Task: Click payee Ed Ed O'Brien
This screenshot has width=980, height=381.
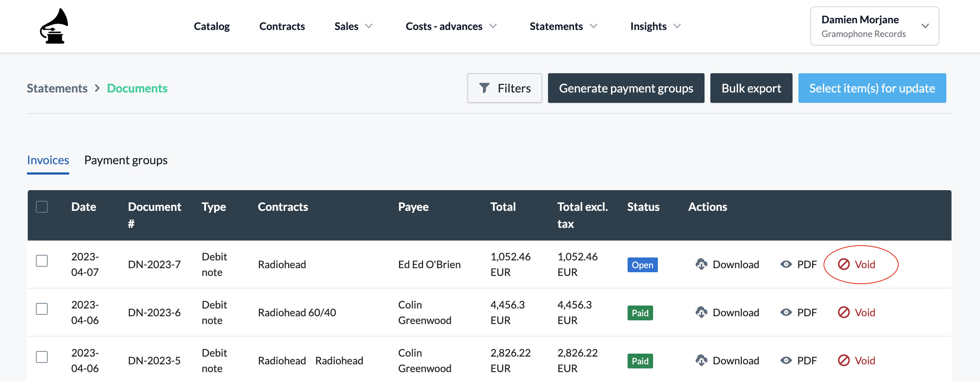Action: click(x=429, y=264)
